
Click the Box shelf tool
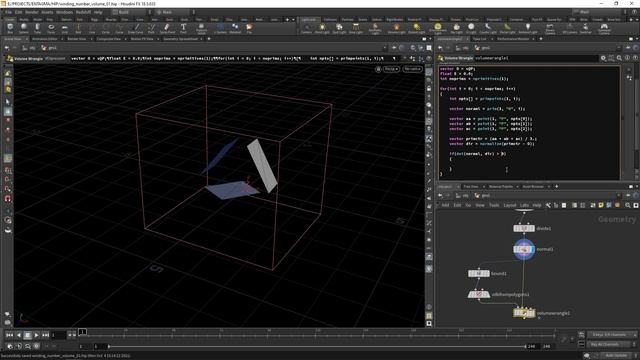(10, 28)
